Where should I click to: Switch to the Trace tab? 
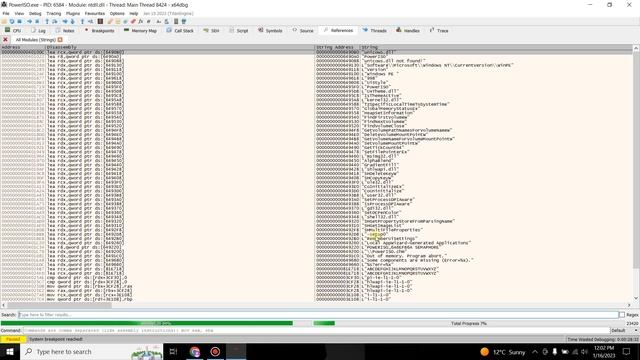[439, 31]
